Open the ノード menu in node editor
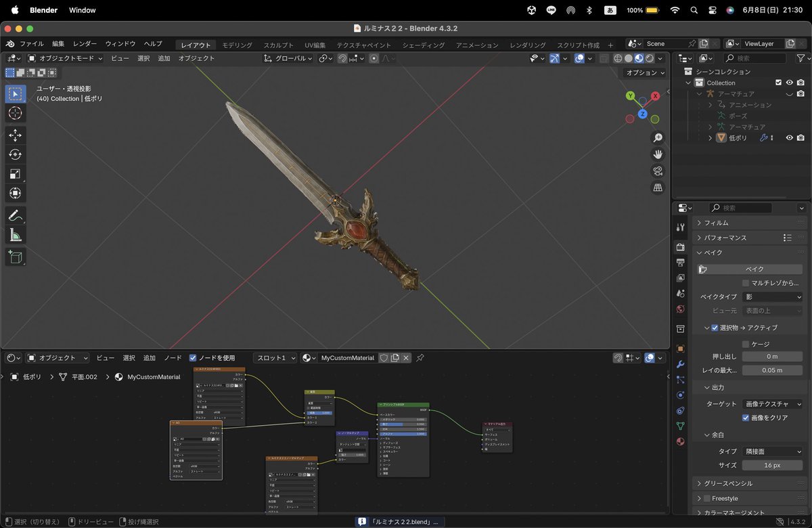The image size is (812, 528). point(173,357)
